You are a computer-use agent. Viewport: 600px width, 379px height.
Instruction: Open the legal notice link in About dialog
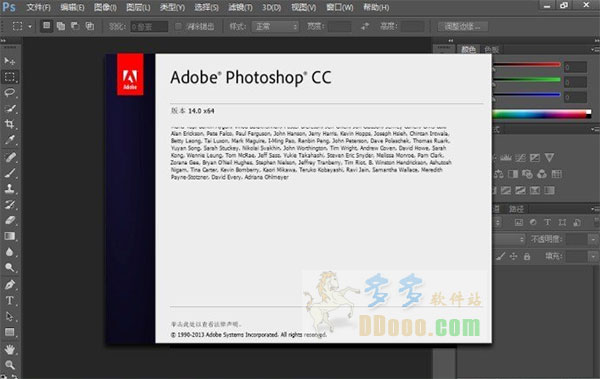[206, 324]
